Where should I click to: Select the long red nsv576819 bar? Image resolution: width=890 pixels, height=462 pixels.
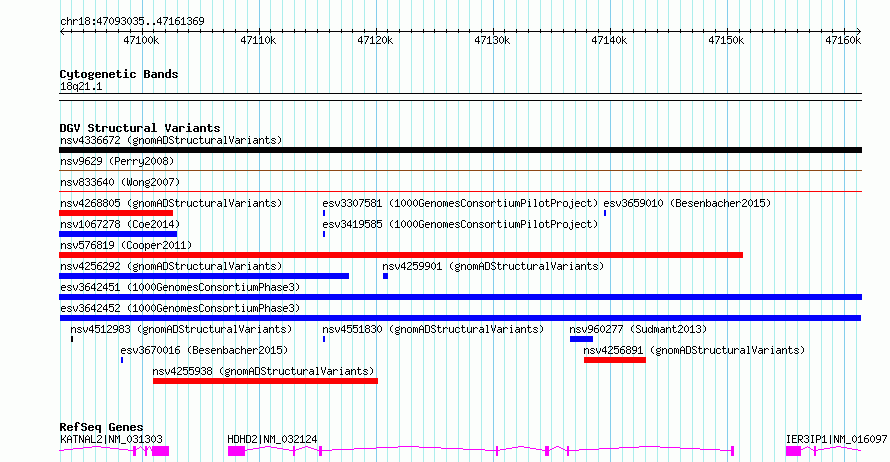[401, 255]
